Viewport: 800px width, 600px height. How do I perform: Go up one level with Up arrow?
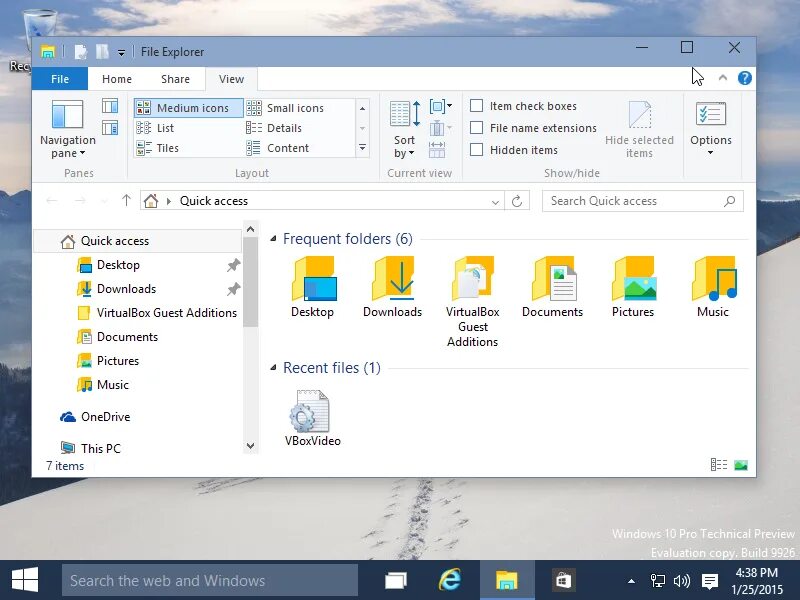point(127,201)
